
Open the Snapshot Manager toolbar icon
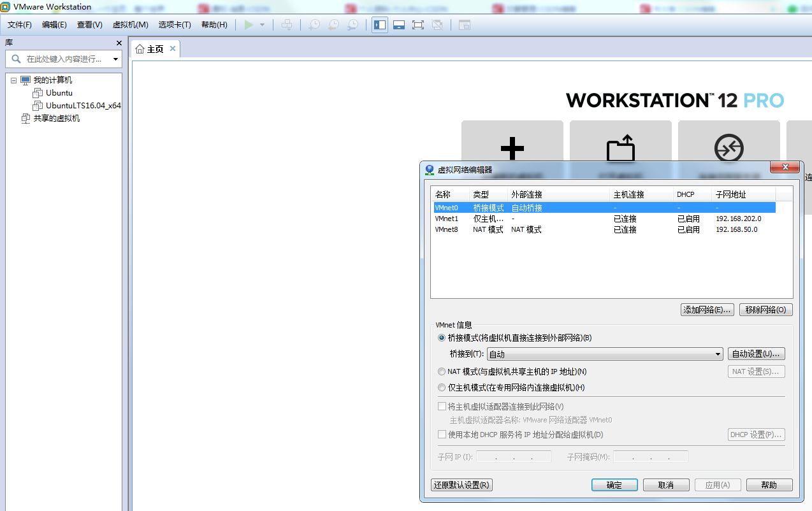[352, 25]
